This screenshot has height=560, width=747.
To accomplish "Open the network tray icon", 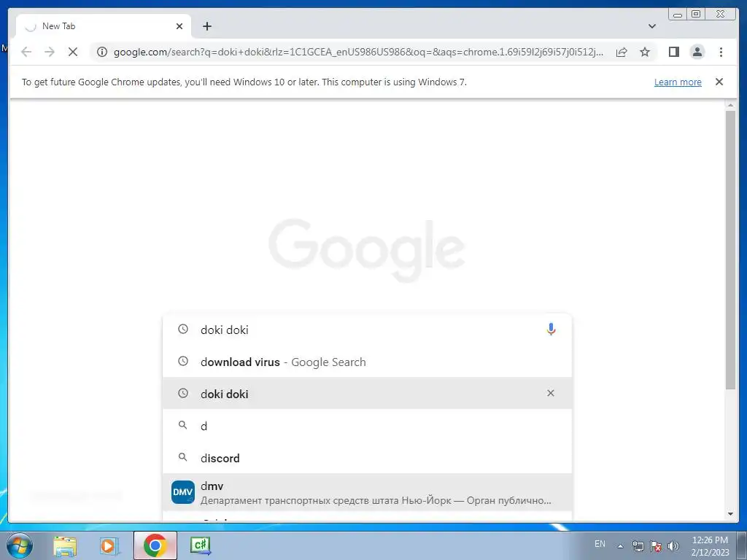I will [x=638, y=546].
